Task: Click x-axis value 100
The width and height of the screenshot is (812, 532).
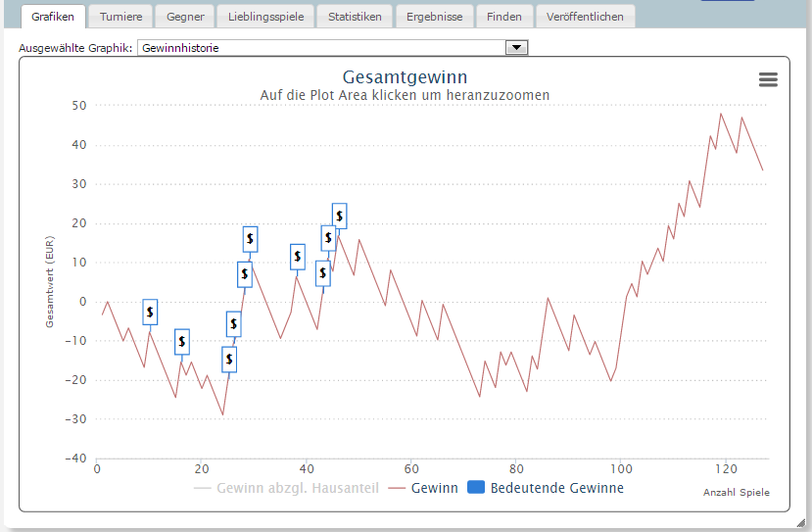Action: coord(621,468)
